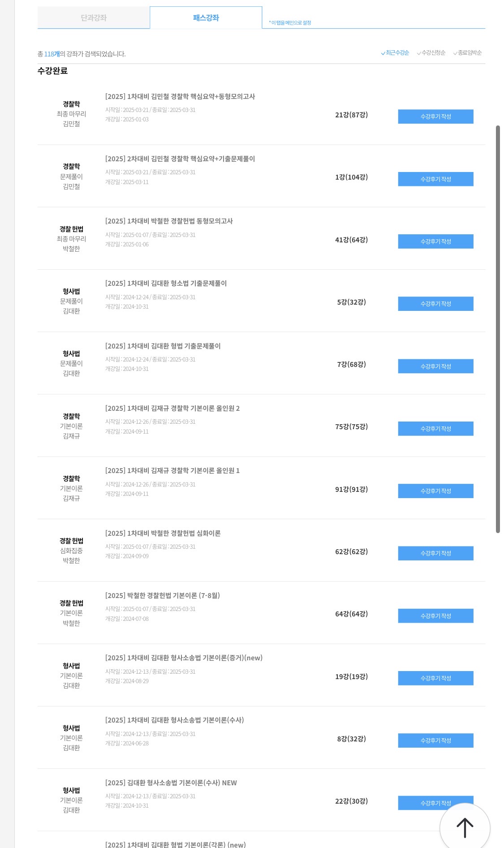Click the 이 탭을 메인으로 설정 link
This screenshot has width=504, height=848.
click(290, 23)
